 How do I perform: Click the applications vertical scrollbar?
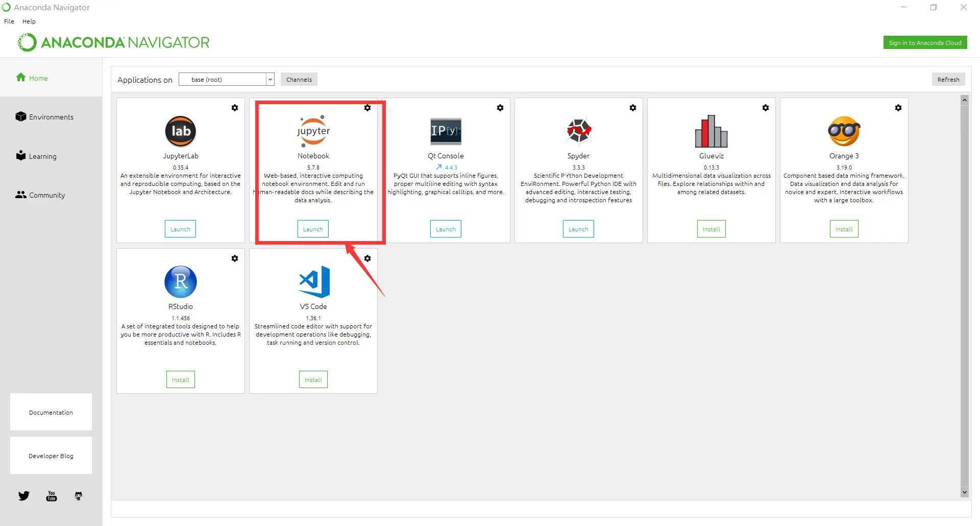pyautogui.click(x=965, y=296)
